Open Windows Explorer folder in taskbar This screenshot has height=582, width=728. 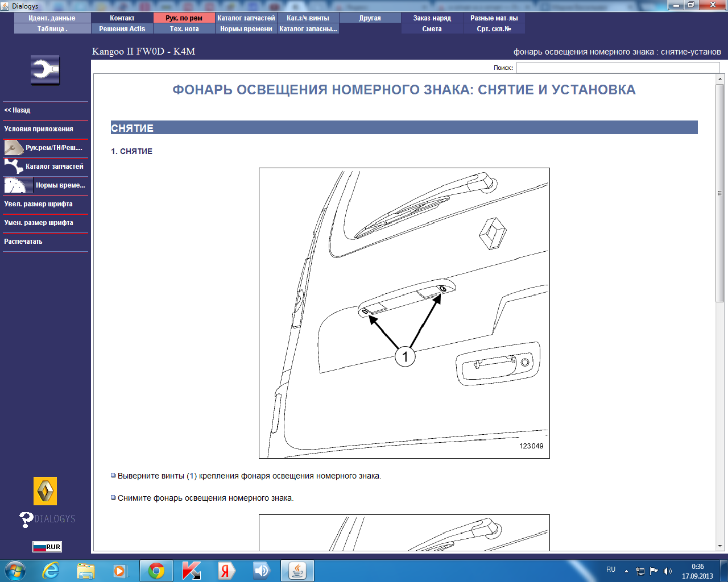pyautogui.click(x=86, y=571)
